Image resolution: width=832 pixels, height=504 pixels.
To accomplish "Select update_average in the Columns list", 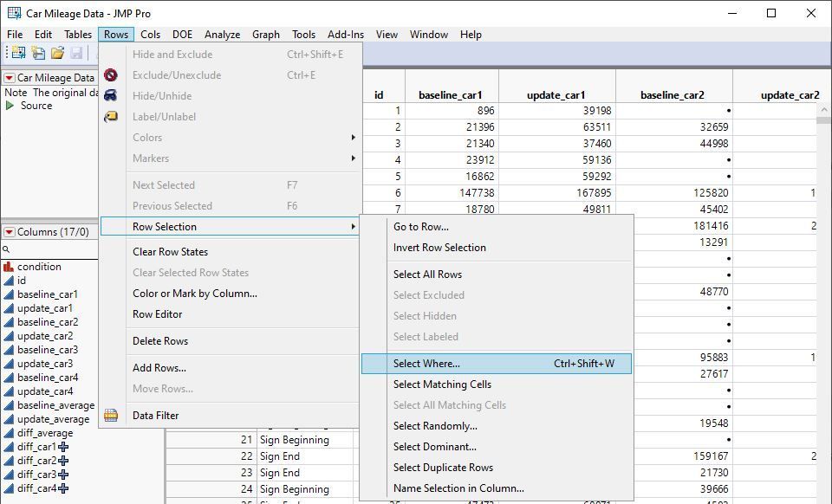I will point(54,419).
